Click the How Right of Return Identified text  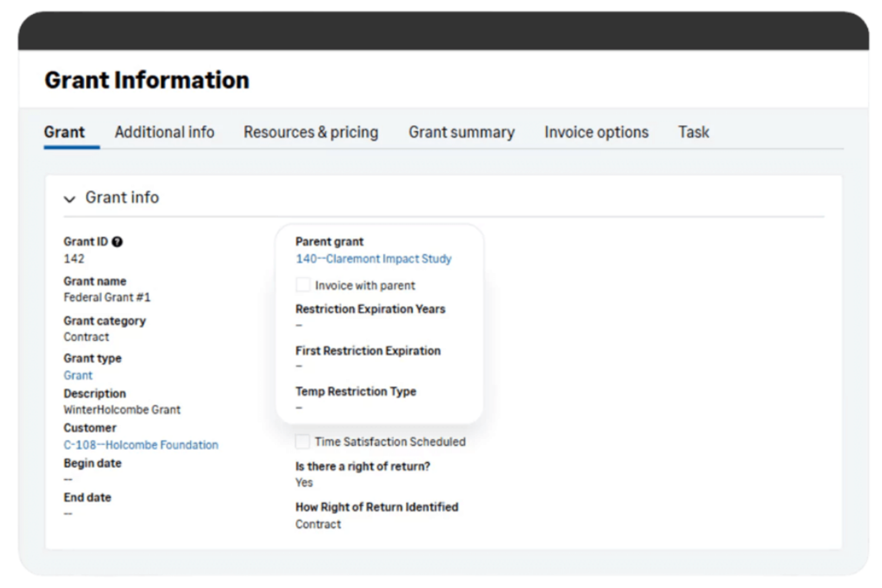click(x=376, y=507)
